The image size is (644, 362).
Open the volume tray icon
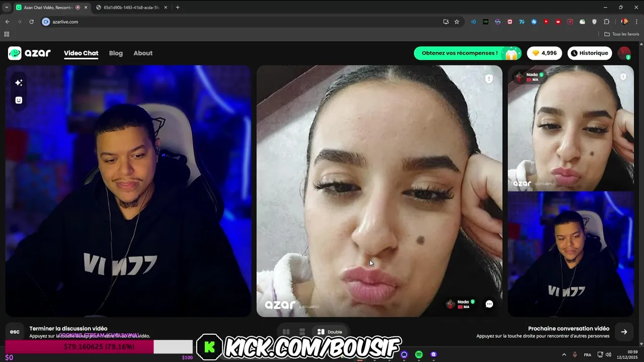[608, 354]
